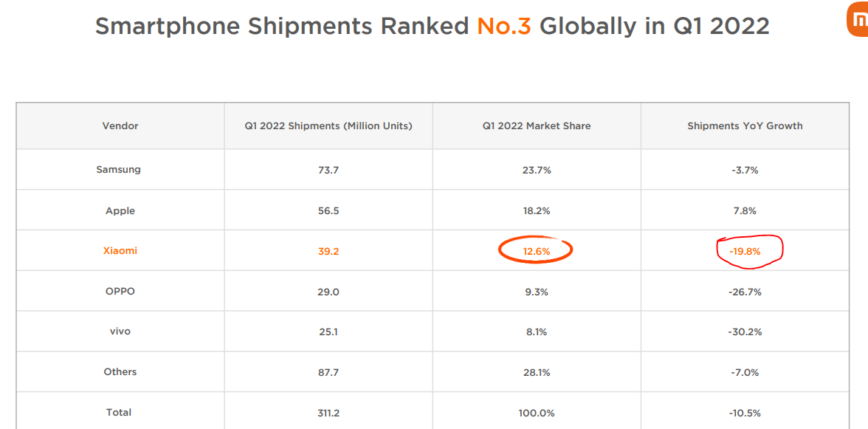The image size is (868, 429).
Task: Click the circled 12.6% market share value
Action: click(537, 251)
